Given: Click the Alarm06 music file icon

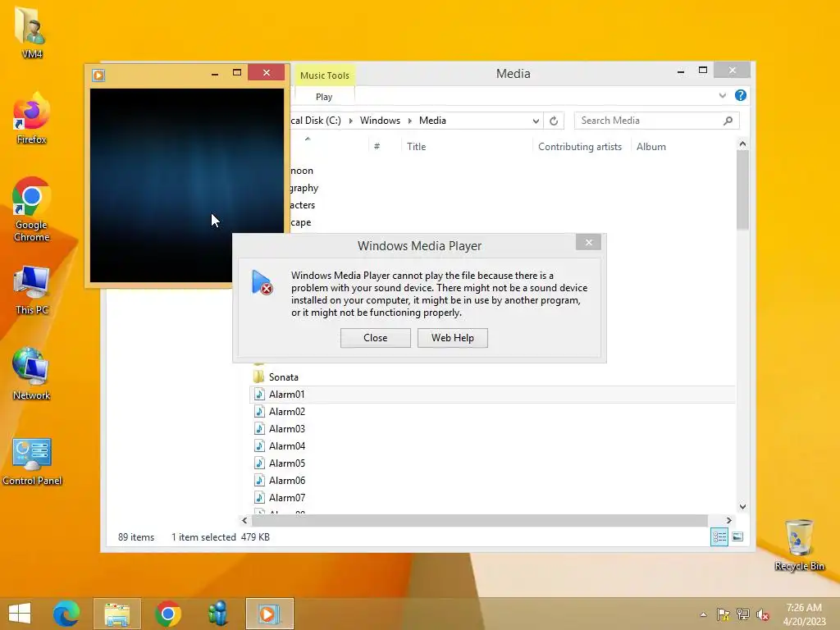Looking at the screenshot, I should click(259, 480).
